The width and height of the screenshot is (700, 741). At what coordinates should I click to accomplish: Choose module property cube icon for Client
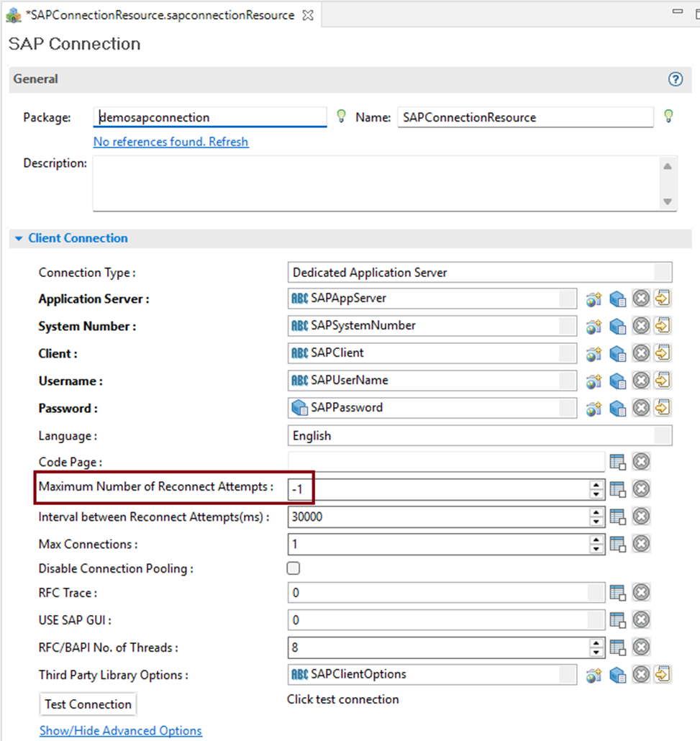618,353
